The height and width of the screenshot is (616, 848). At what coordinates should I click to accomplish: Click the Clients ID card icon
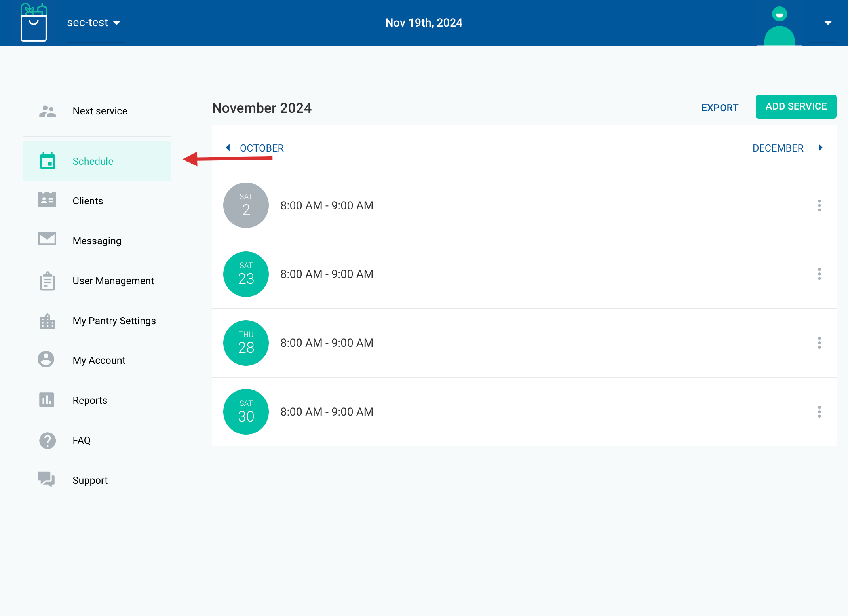pos(47,200)
